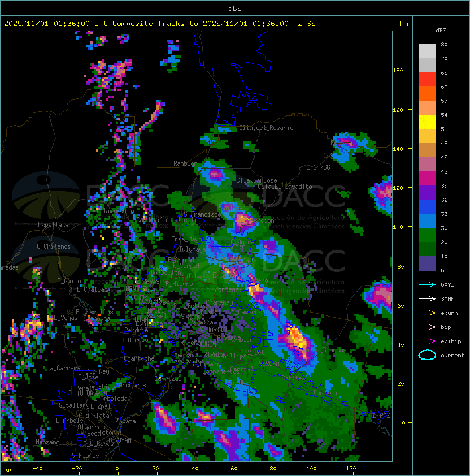Click the 'E_Challao' map label
Screen dimensions: 470x476
click(x=92, y=289)
